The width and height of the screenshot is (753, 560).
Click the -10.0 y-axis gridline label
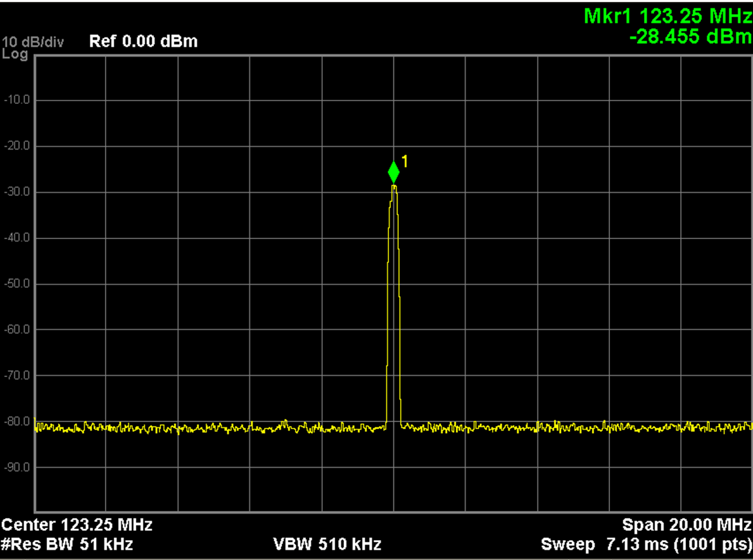point(17,101)
